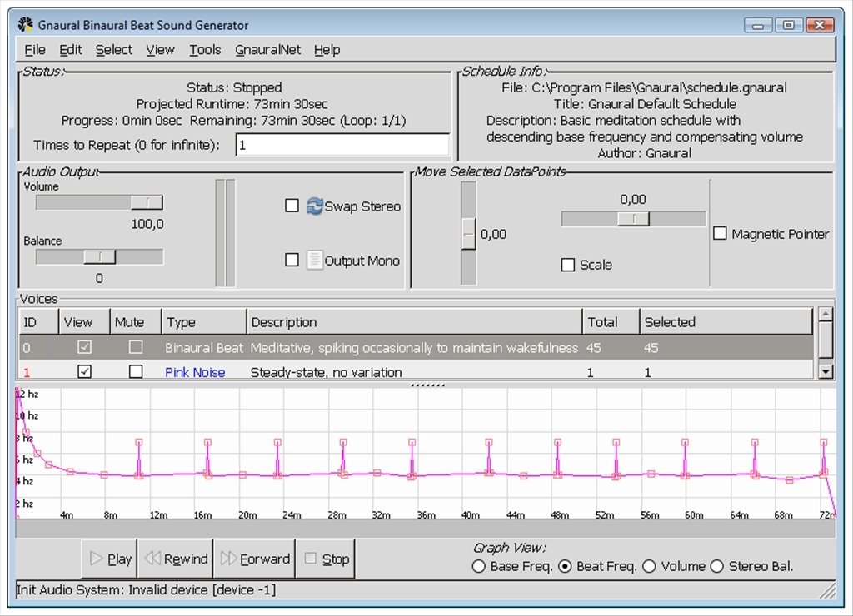Uncheck View for Pink Noise voice
This screenshot has height=616, width=853.
pyautogui.click(x=84, y=371)
